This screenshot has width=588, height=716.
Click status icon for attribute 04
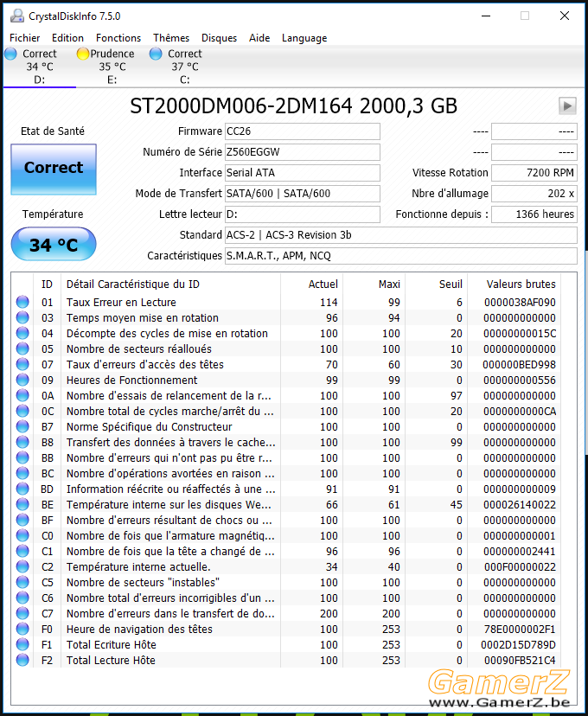click(22, 333)
